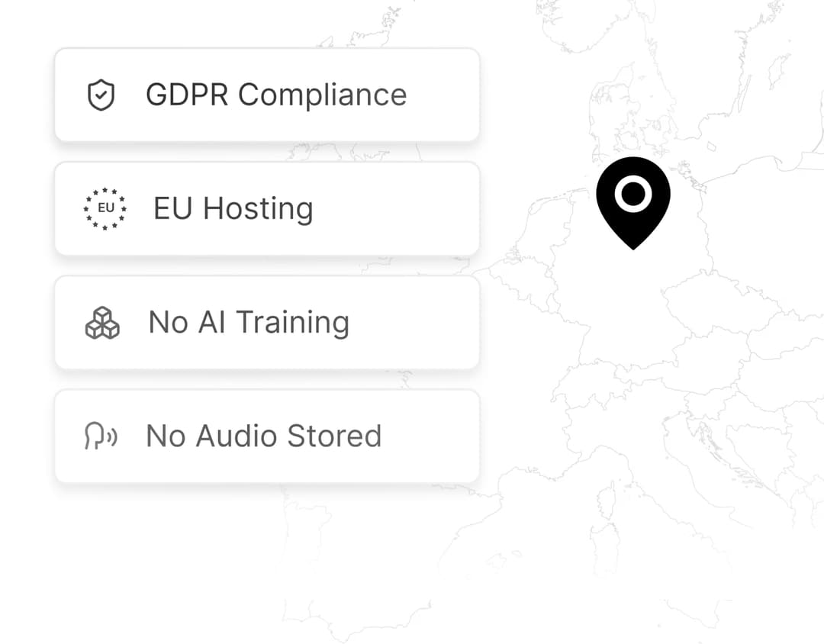This screenshot has width=824, height=644.
Task: Collapse the No Audio Stored card
Action: click(x=267, y=435)
